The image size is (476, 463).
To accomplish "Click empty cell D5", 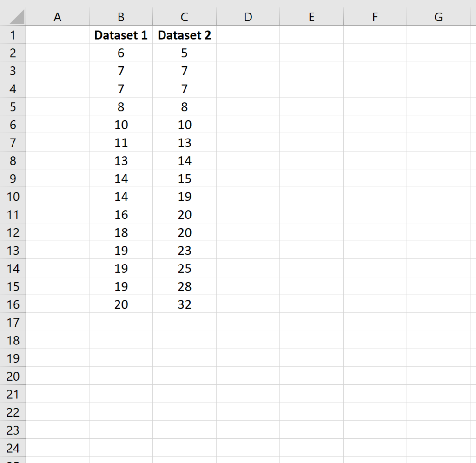I will point(248,106).
